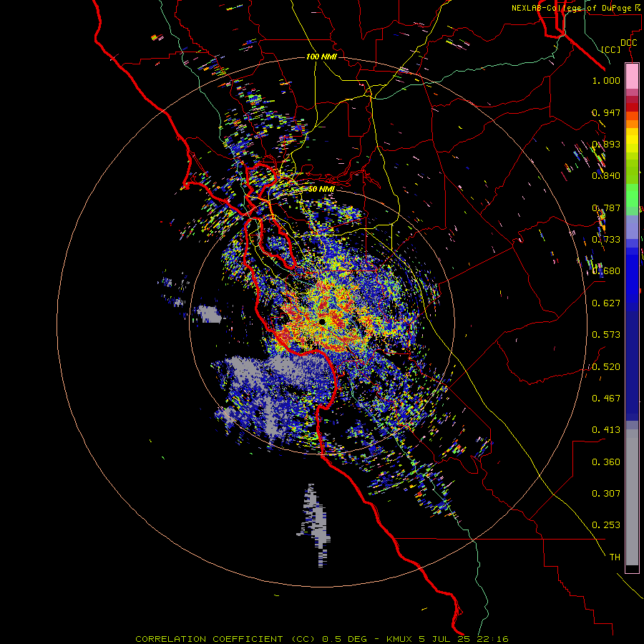The image size is (644, 644).
Task: Click the 1.000 value on the scale
Action: [606, 80]
